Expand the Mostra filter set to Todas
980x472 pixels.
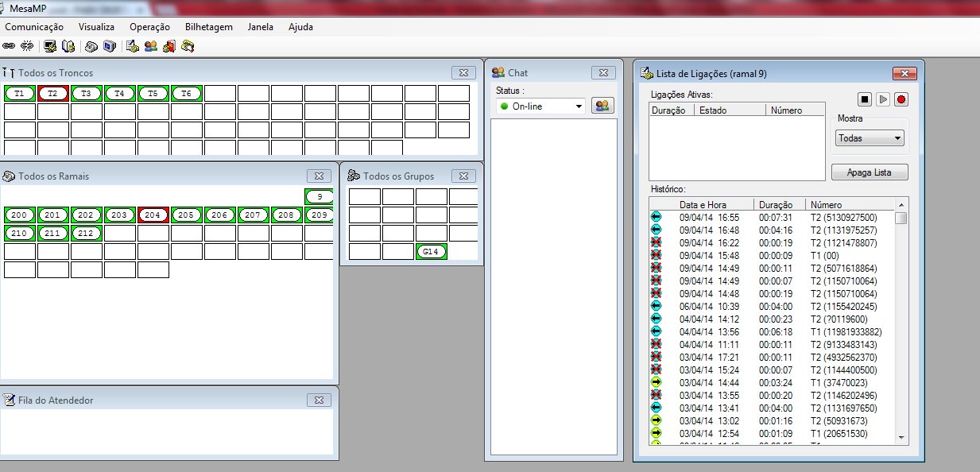click(870, 138)
